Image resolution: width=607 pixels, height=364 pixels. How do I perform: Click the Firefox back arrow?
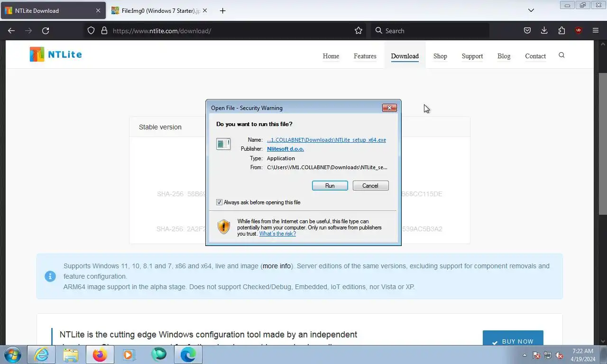click(x=11, y=30)
